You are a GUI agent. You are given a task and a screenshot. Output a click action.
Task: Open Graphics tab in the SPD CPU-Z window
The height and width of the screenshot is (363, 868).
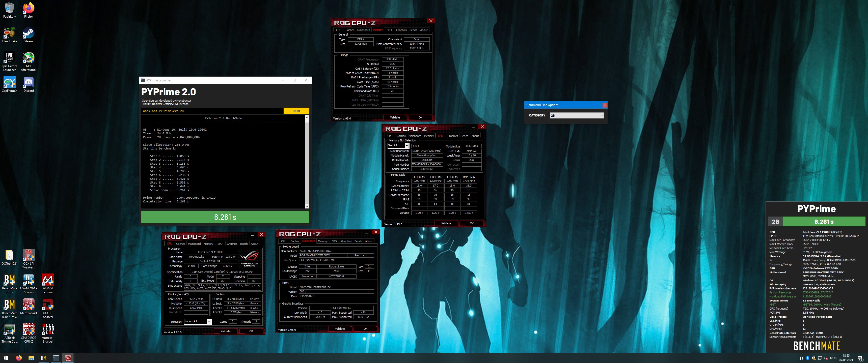coord(452,136)
